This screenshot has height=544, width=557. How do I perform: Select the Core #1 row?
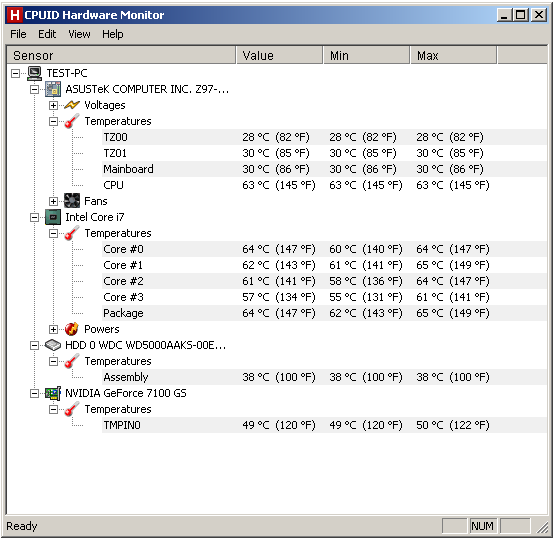pos(324,265)
